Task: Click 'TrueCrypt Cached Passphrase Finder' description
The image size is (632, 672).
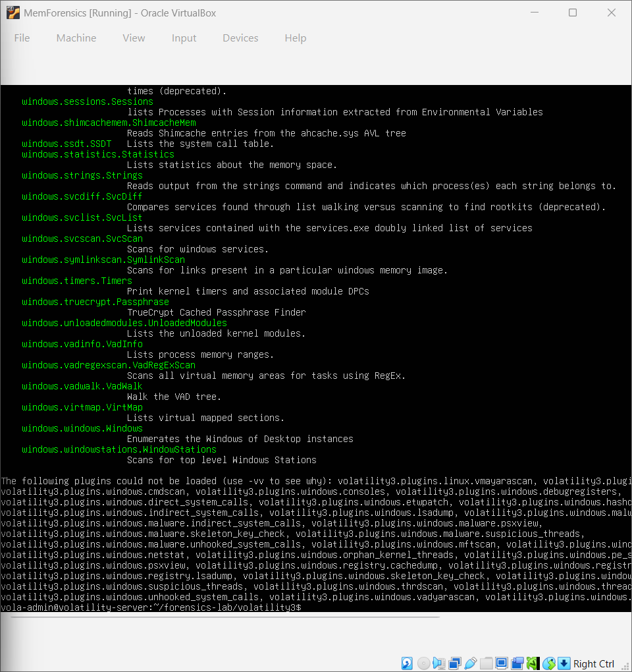Action: click(x=216, y=312)
